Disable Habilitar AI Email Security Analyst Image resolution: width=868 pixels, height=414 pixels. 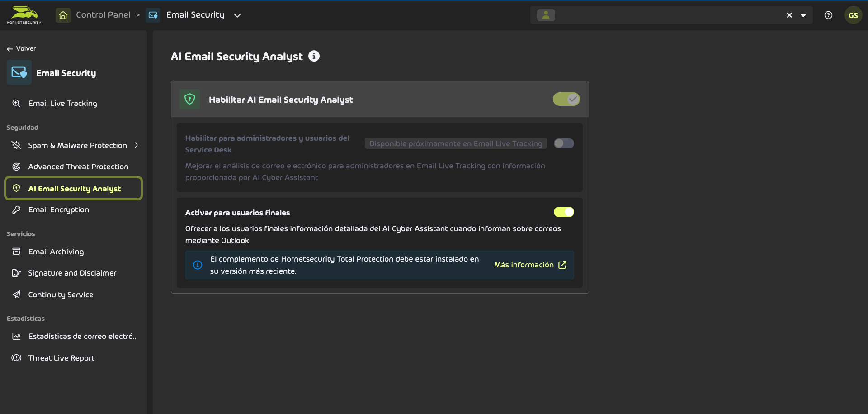(566, 99)
